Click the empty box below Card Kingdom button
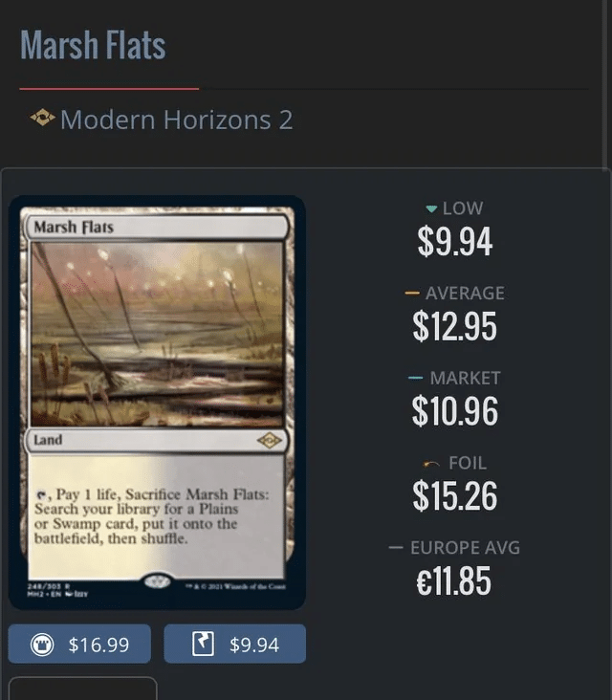The image size is (612, 700). click(x=82, y=689)
